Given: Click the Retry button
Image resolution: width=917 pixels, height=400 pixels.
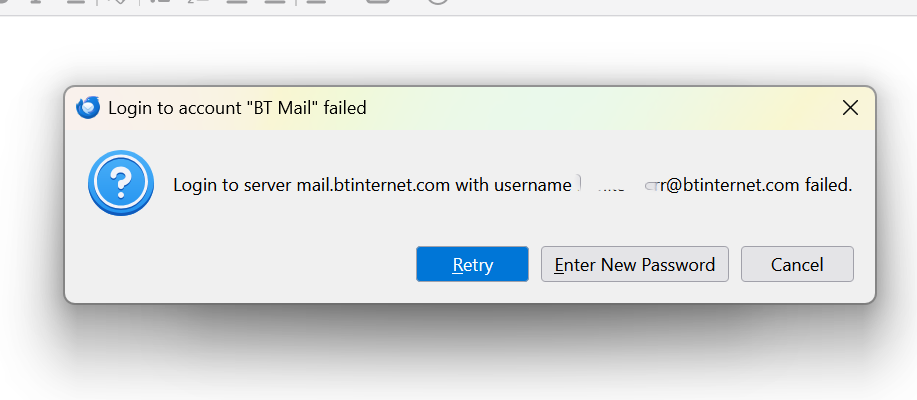Looking at the screenshot, I should [472, 264].
